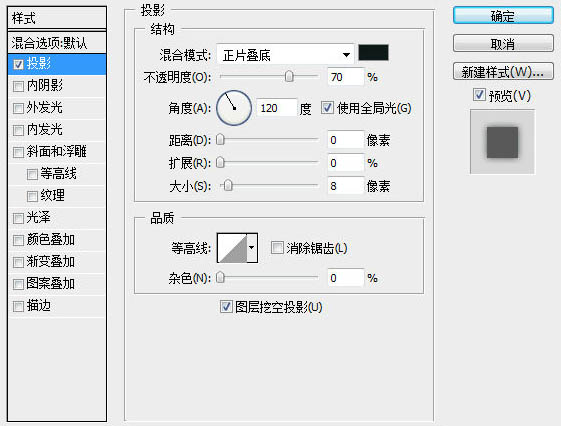The height and width of the screenshot is (426, 561).
Task: Click the contour curve thumbnail
Action: point(232,248)
